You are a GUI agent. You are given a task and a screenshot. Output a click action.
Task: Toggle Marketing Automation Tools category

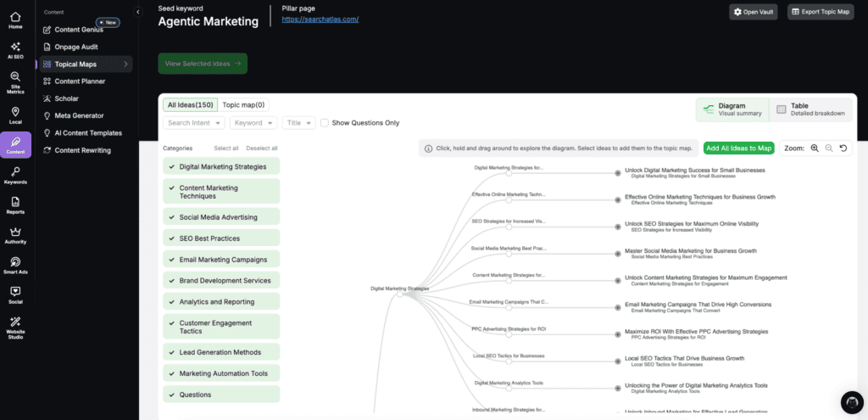point(221,373)
